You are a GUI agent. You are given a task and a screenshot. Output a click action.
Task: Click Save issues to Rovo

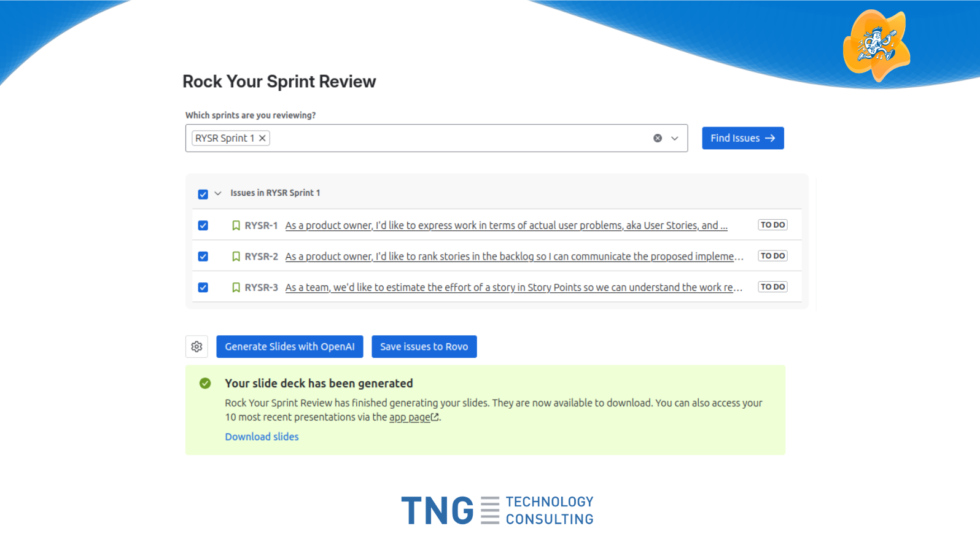click(x=424, y=347)
